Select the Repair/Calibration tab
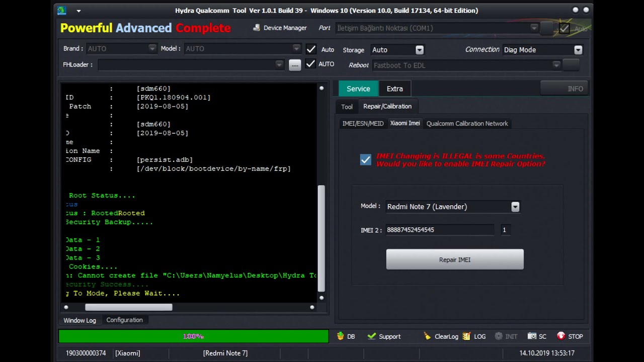Screen dimensions: 644x362 [x=387, y=106]
